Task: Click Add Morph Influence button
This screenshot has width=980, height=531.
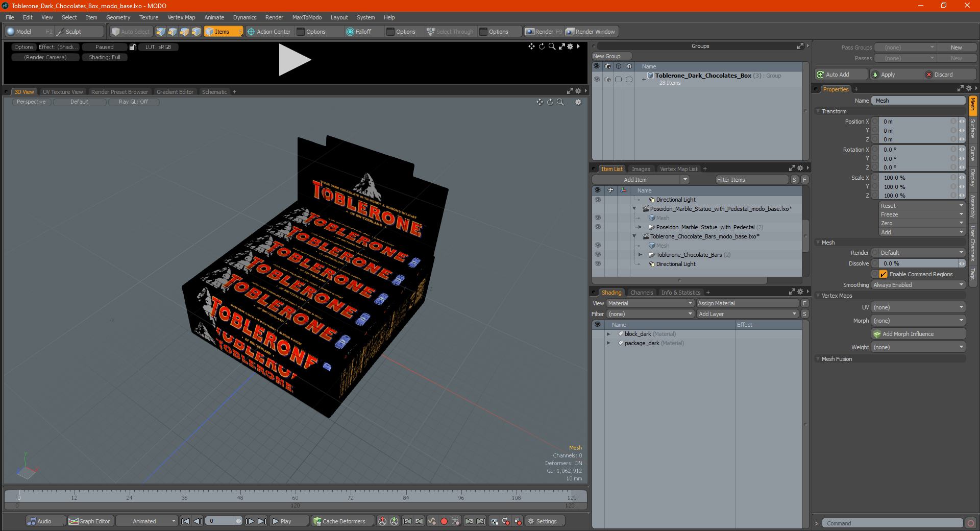Action: pos(918,334)
